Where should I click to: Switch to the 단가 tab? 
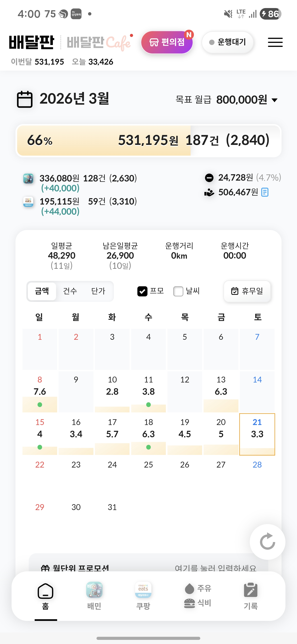[x=98, y=291]
